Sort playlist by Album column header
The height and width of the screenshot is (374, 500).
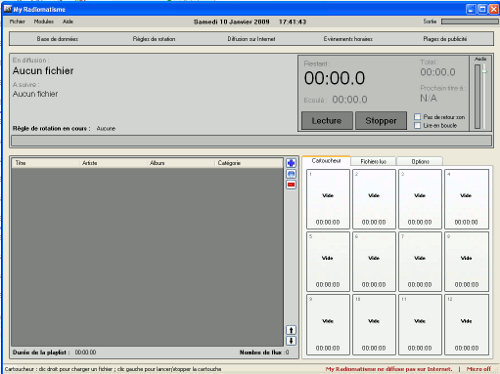(x=181, y=163)
